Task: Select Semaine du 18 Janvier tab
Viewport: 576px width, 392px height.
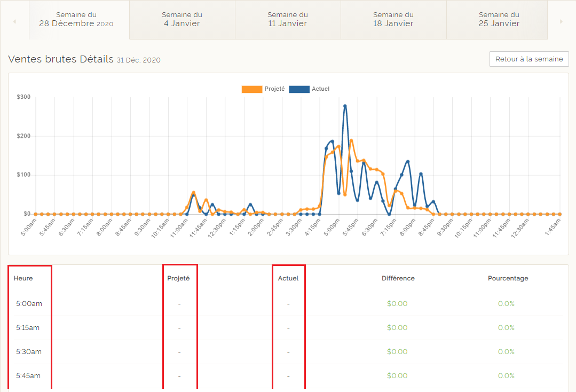Action: (x=393, y=19)
